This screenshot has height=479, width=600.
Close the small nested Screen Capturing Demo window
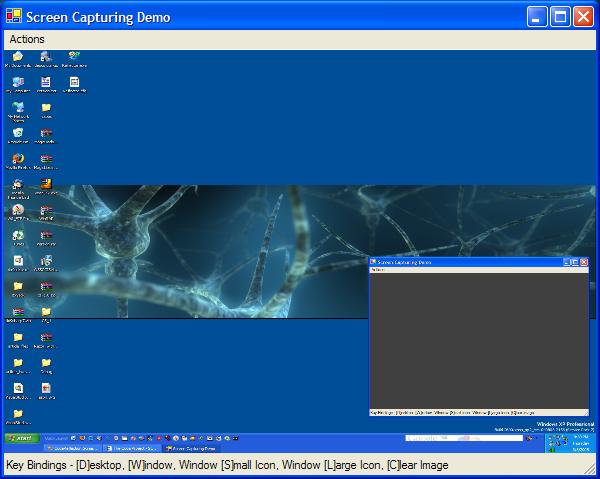[584, 262]
